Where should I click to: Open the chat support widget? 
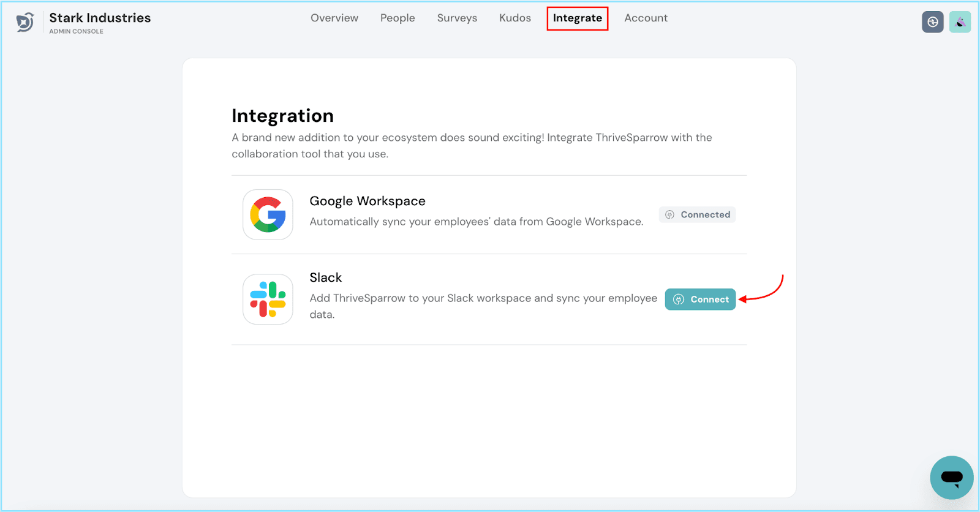(x=951, y=477)
